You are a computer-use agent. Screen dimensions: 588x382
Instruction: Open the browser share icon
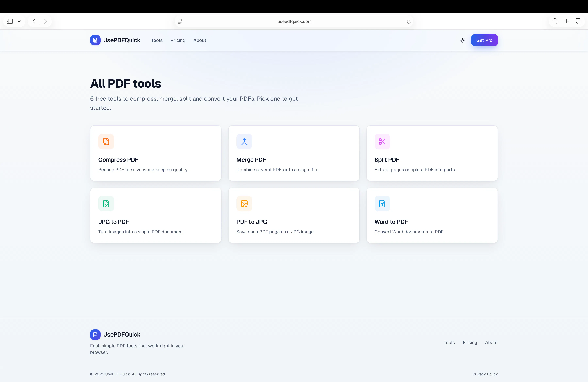pos(555,21)
